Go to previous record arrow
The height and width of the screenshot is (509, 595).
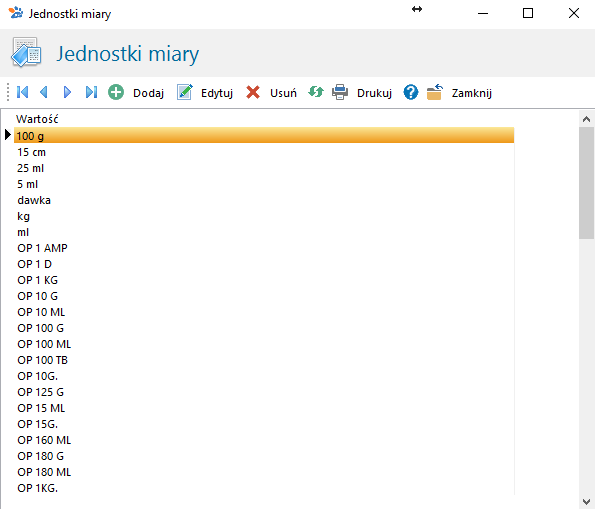44,92
